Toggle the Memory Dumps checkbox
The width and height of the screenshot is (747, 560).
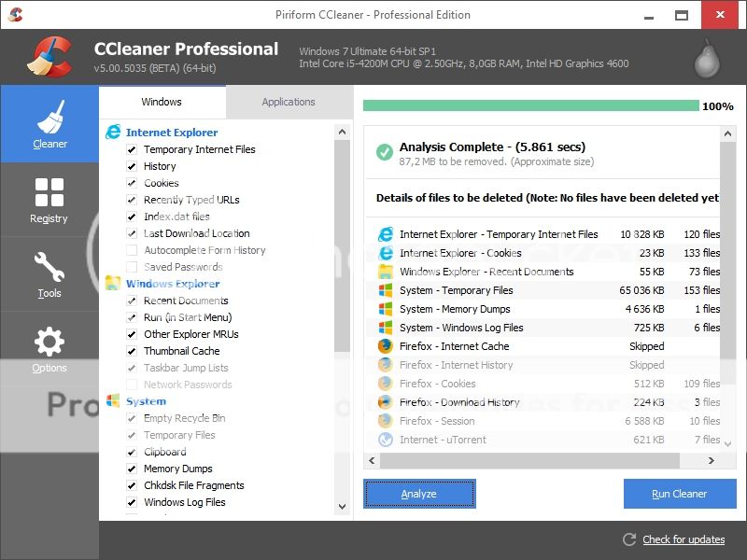coord(132,469)
